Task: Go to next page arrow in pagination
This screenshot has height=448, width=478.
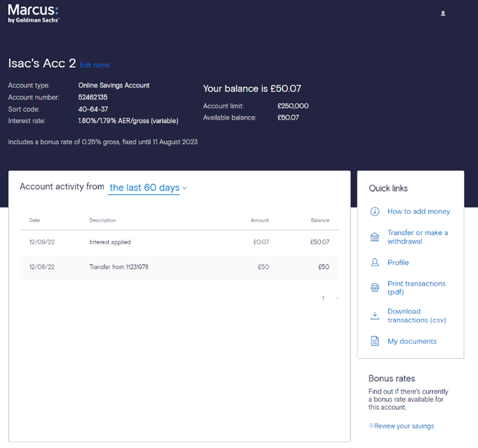Action: [x=337, y=298]
